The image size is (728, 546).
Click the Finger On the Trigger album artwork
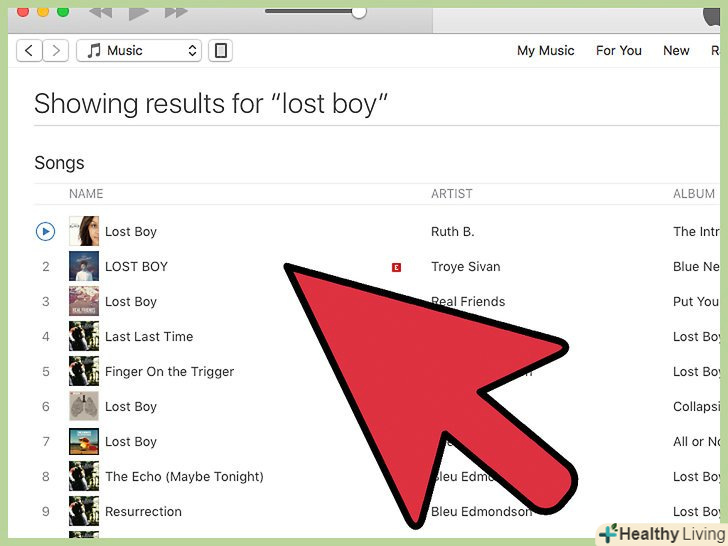(84, 371)
